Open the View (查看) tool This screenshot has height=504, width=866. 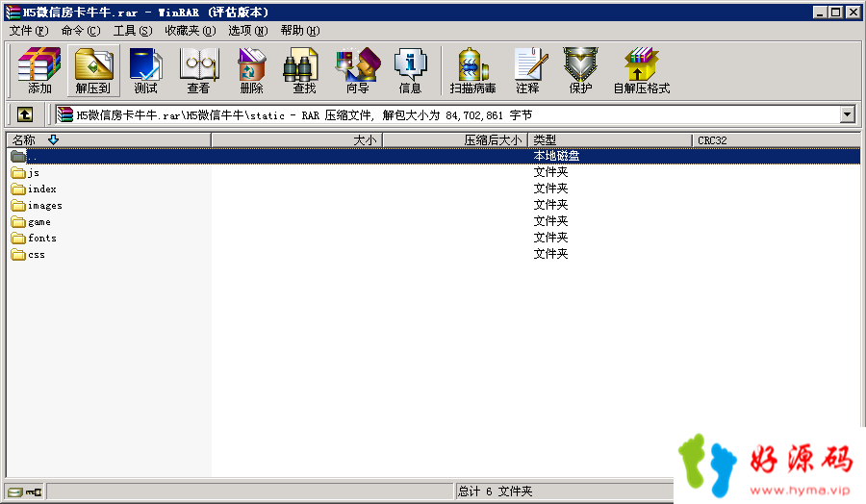(x=199, y=70)
